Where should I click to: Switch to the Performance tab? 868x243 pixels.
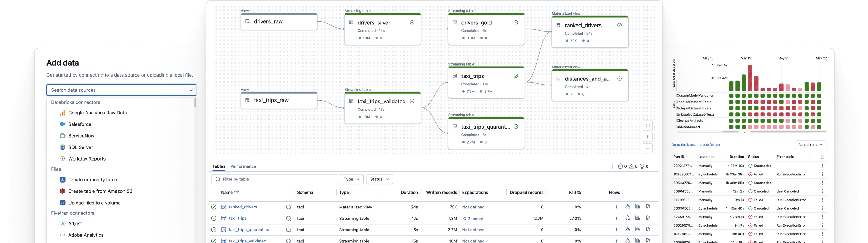243,166
